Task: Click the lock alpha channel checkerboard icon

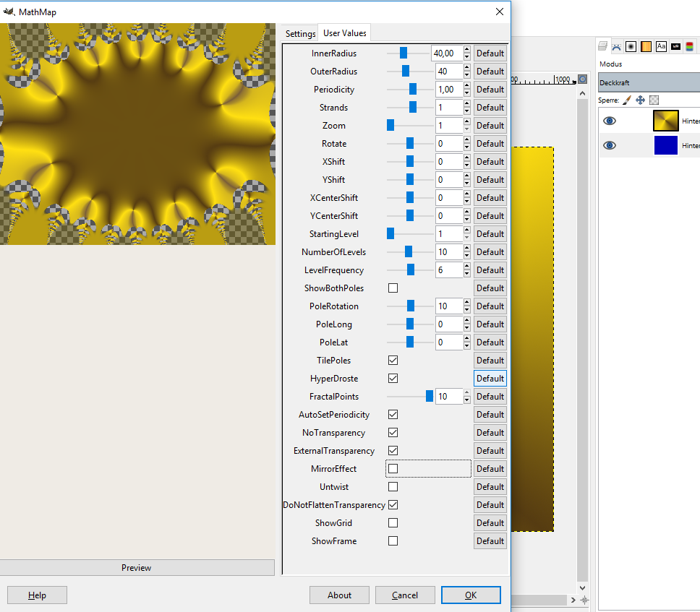Action: pyautogui.click(x=654, y=100)
